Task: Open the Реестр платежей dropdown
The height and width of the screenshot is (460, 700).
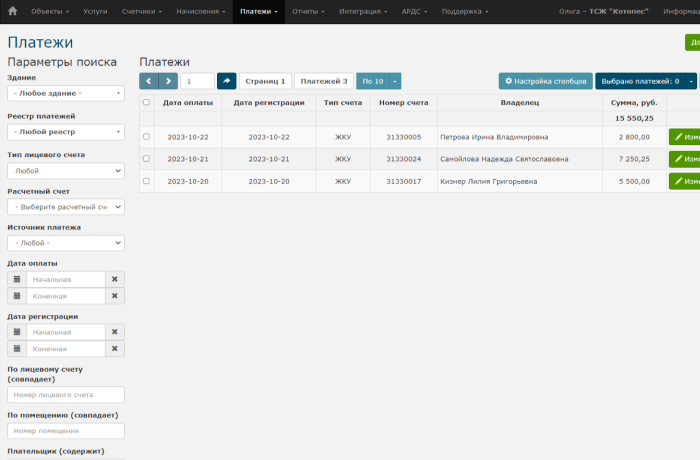Action: point(66,132)
